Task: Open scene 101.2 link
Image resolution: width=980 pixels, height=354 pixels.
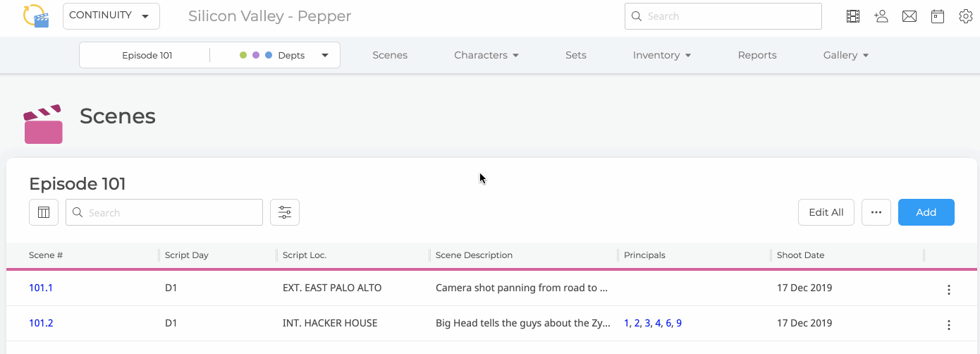Action: tap(41, 323)
